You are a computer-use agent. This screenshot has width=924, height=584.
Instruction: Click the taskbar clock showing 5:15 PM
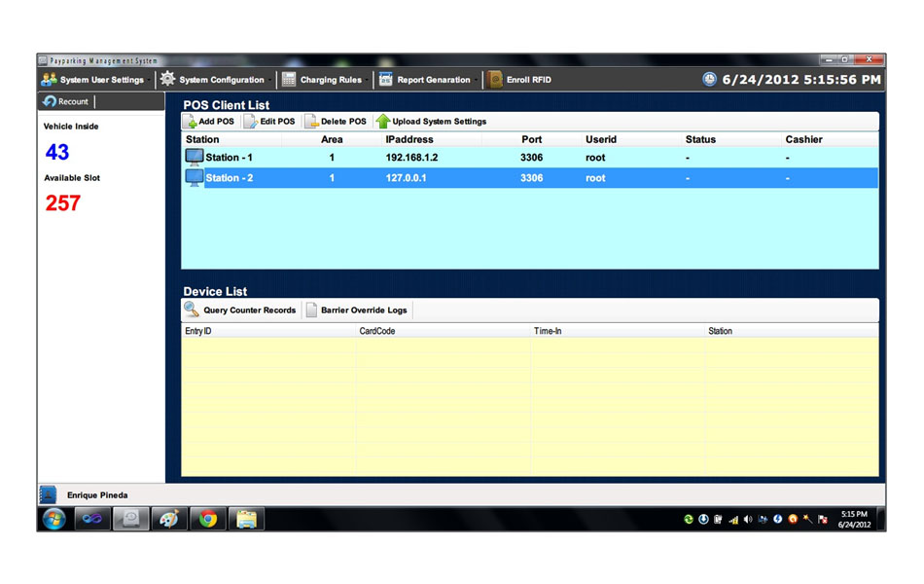click(855, 519)
